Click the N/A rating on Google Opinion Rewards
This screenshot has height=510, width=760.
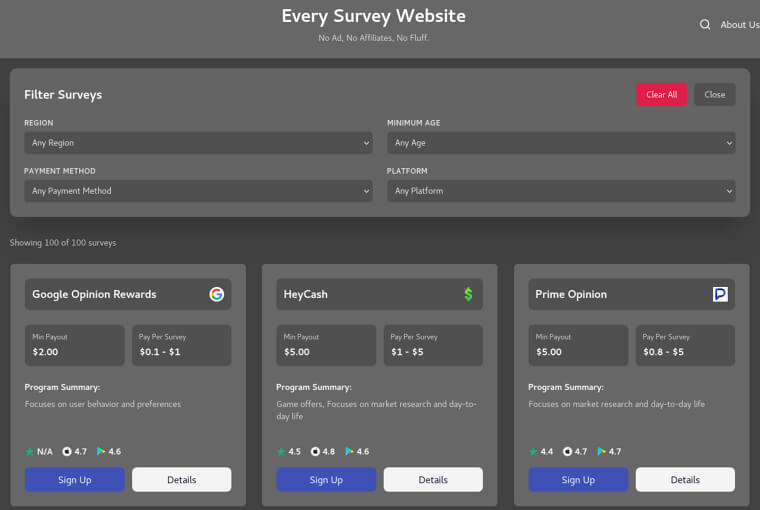pos(45,451)
